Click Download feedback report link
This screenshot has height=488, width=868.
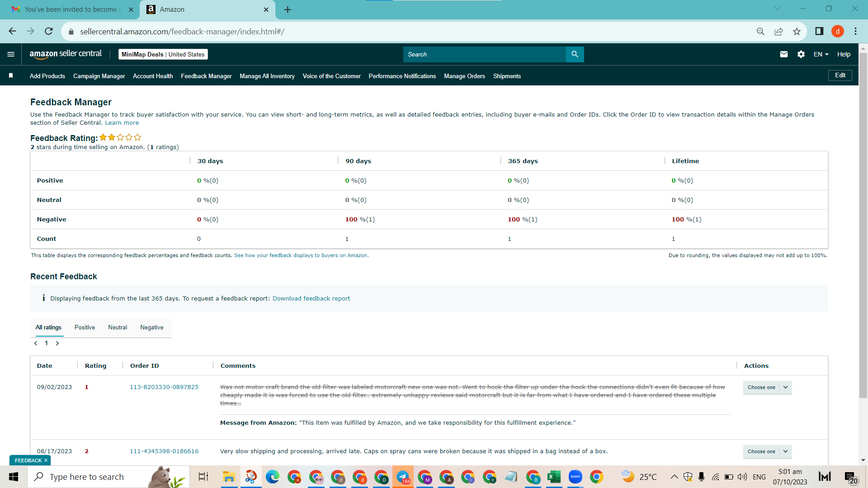311,298
